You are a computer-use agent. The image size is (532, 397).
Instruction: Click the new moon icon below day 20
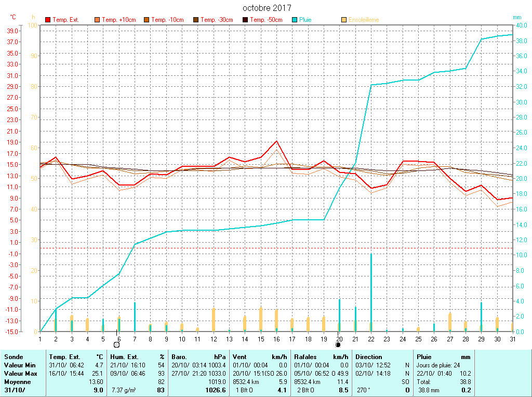[x=338, y=345]
